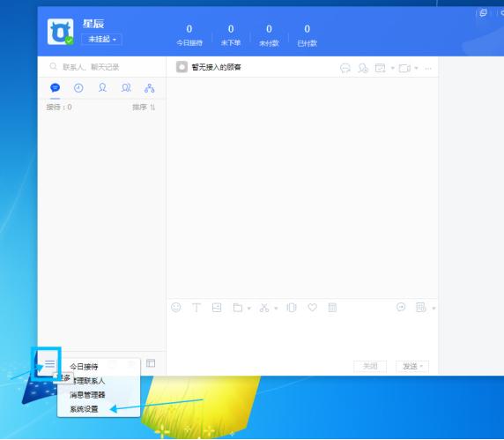
Task: Click the 发送 send button
Action: (410, 366)
